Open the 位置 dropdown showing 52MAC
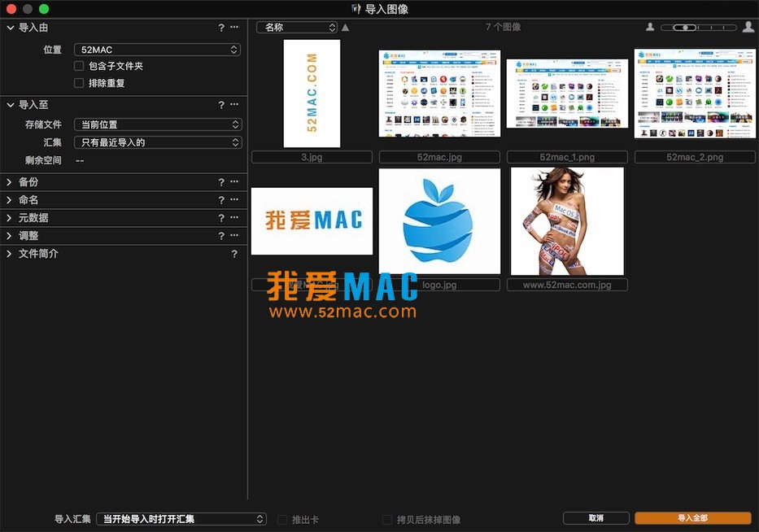The image size is (759, 532). pos(157,50)
